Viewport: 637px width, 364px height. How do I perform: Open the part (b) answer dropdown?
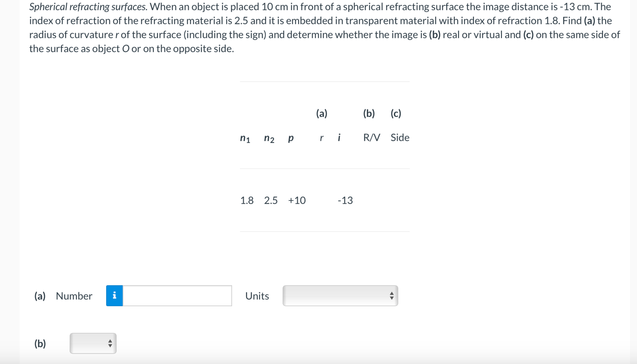click(x=93, y=343)
